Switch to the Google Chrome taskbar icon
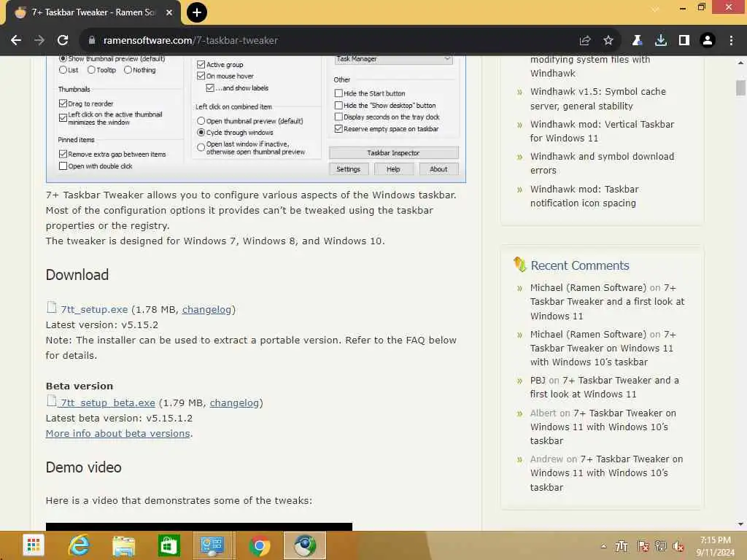Screen dimensions: 747x560 (259, 545)
